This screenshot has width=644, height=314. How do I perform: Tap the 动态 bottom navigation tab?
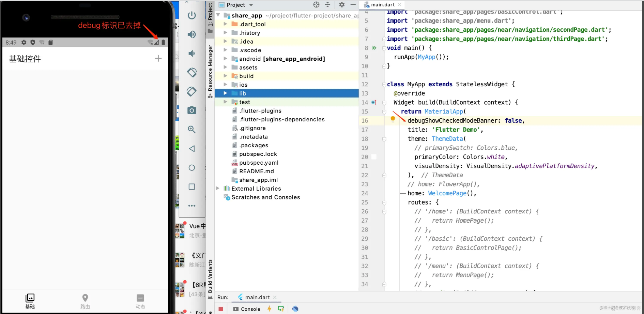(140, 301)
